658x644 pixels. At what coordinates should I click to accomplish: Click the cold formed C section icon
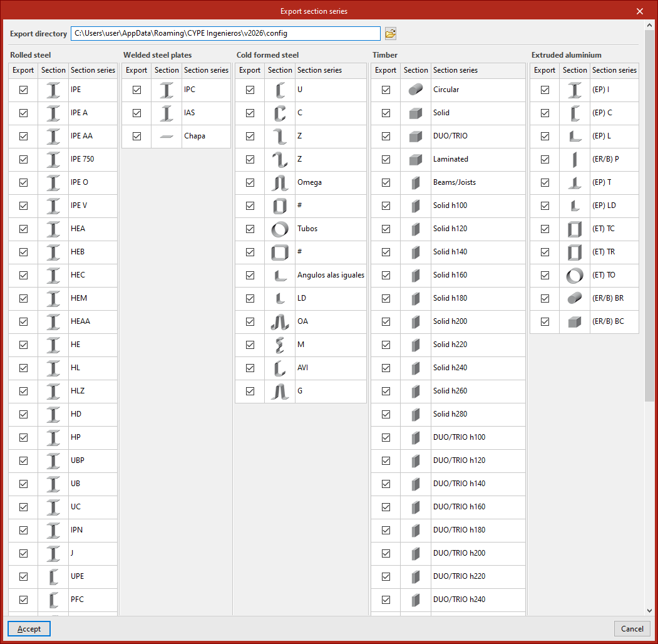tap(280, 113)
